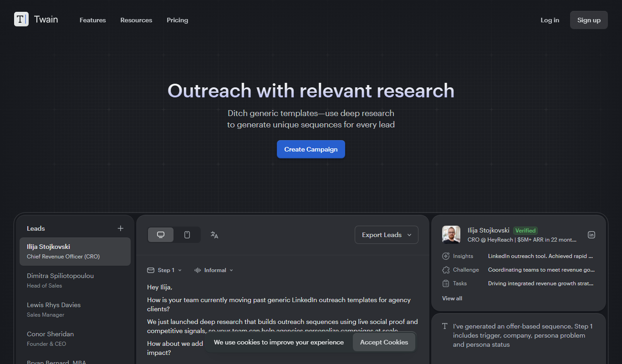Image resolution: width=622 pixels, height=364 pixels.
Task: Accept cookies in the banner
Action: [x=384, y=342]
